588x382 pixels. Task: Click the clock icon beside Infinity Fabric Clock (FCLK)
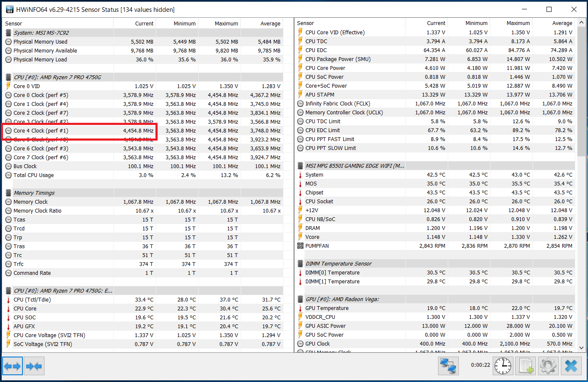(x=300, y=103)
